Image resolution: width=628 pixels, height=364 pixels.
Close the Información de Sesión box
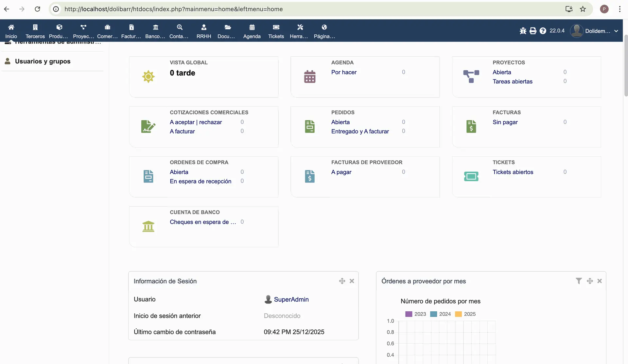click(x=352, y=281)
